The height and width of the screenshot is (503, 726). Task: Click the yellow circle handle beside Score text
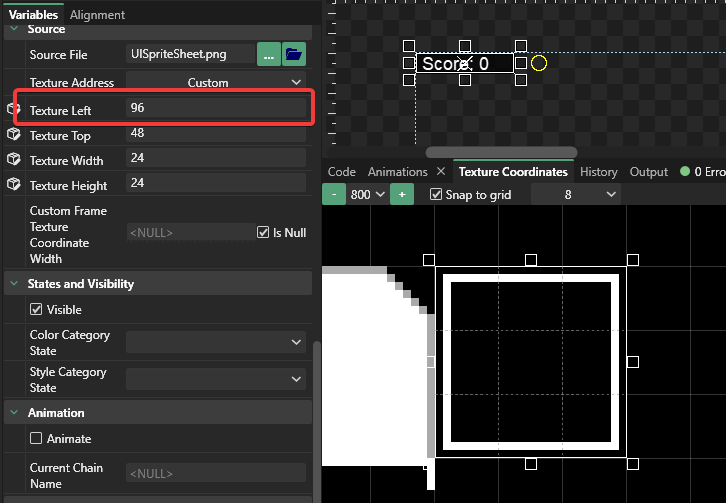tap(539, 63)
